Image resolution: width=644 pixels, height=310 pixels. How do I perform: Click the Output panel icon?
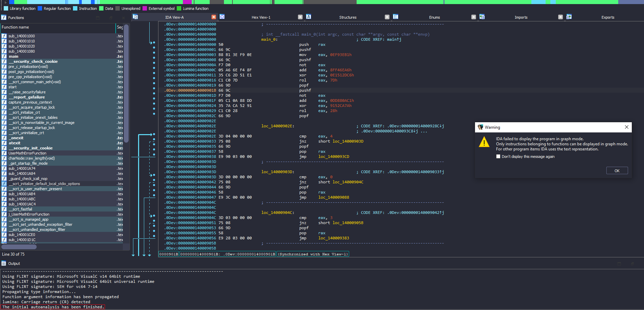click(x=4, y=263)
